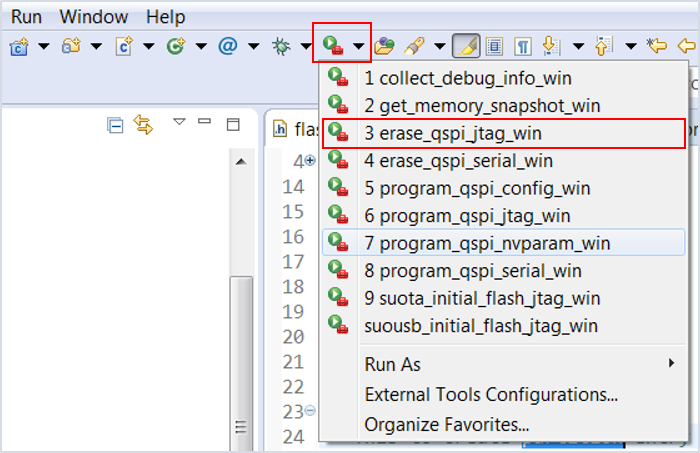Click the Collapse All icon in panel
700x453 pixels.
click(115, 125)
